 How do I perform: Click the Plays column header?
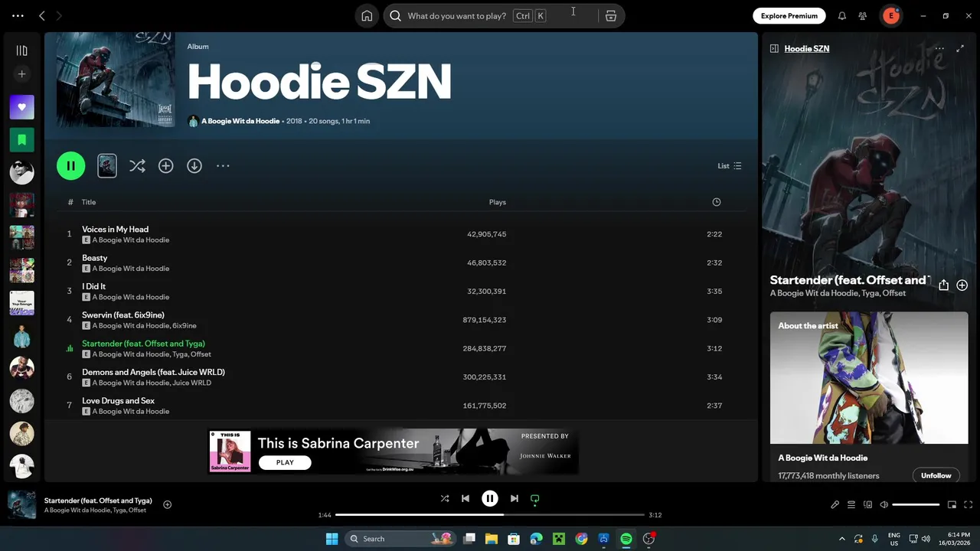coord(498,202)
